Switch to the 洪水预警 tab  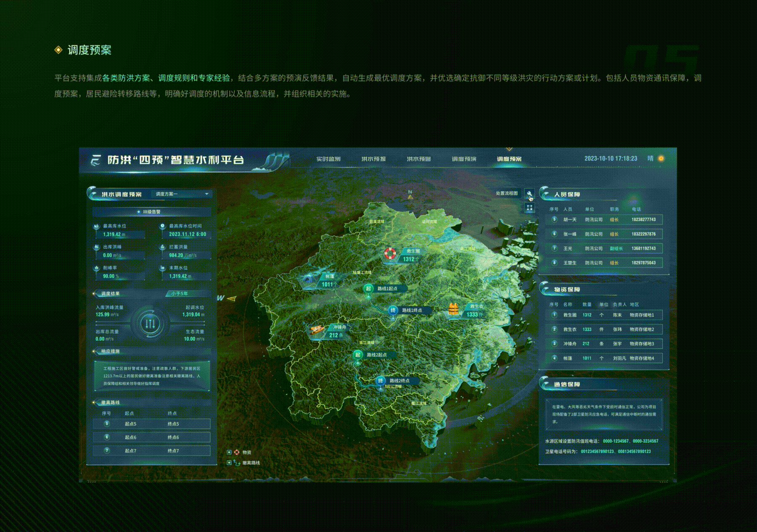419,159
